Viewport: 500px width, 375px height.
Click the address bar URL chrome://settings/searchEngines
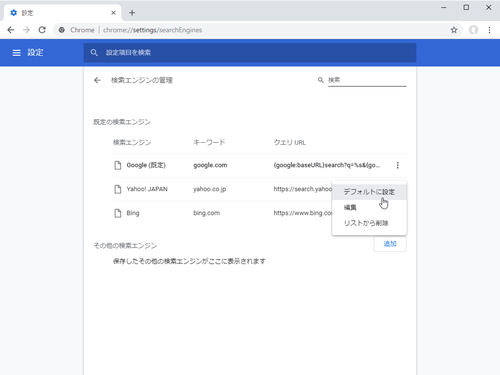point(152,30)
